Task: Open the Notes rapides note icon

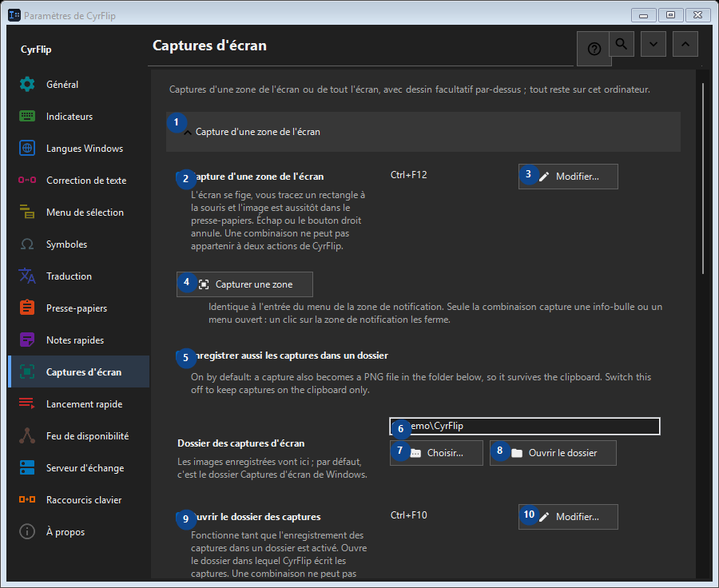Action: click(27, 340)
